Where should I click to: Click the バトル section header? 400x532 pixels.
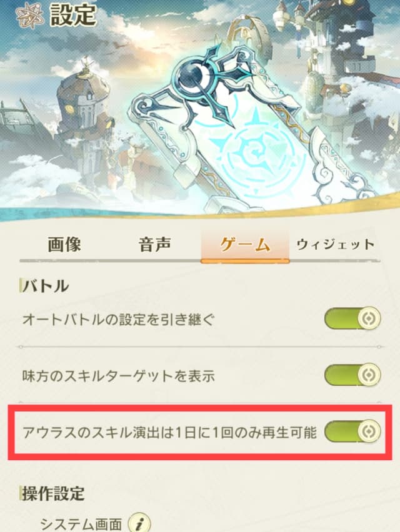(45, 286)
